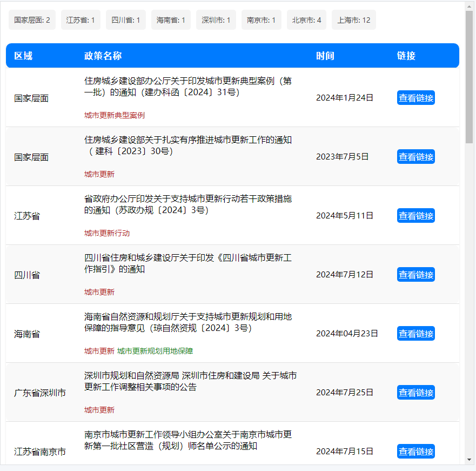The image size is (476, 471).
Task: Click policy title 海南省自然资源和规划厅关于支持城市更新
Action: coord(188,322)
